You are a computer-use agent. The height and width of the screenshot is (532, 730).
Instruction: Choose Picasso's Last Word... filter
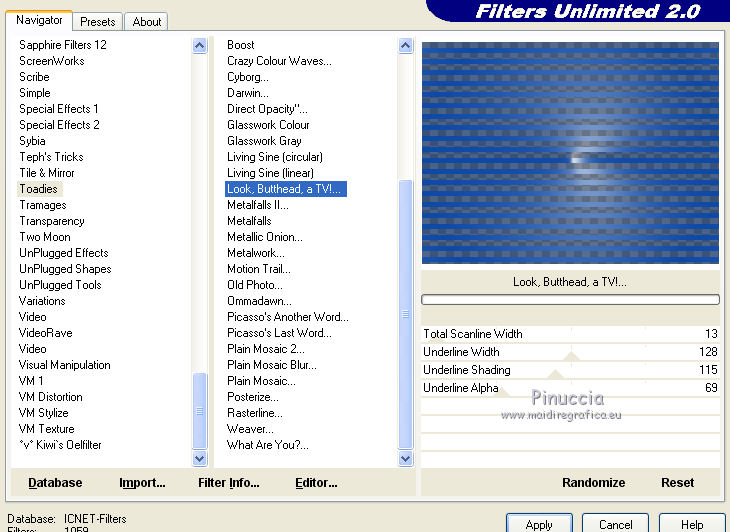click(279, 333)
